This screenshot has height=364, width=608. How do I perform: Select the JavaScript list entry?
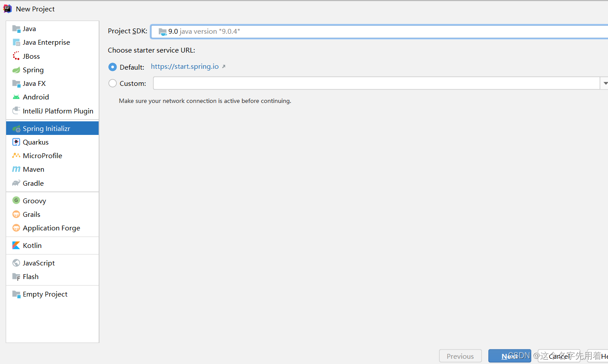point(52,263)
